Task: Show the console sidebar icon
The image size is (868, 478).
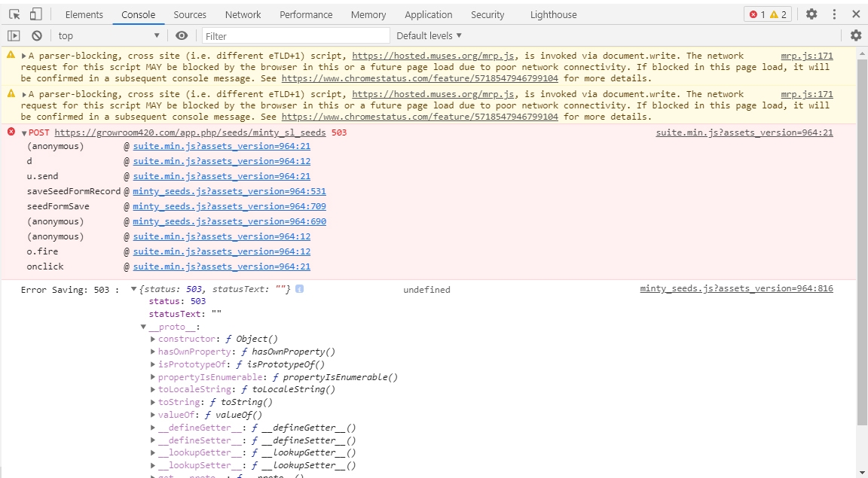Action: click(14, 35)
